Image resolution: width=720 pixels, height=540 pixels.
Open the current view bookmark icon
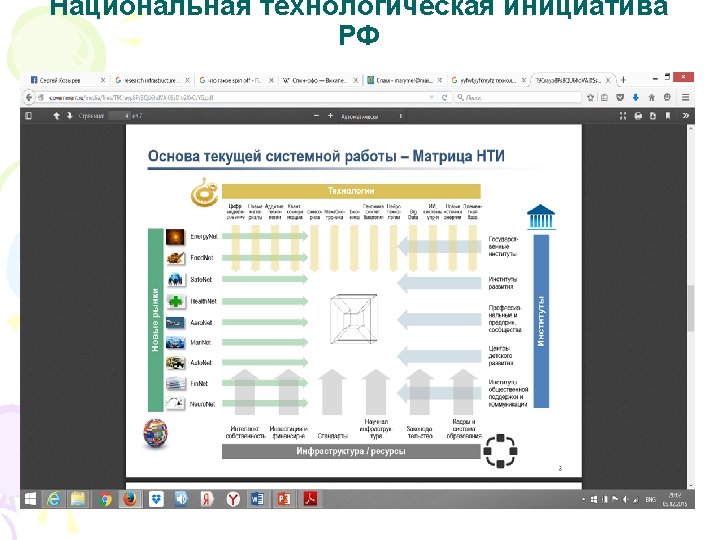coord(668,116)
